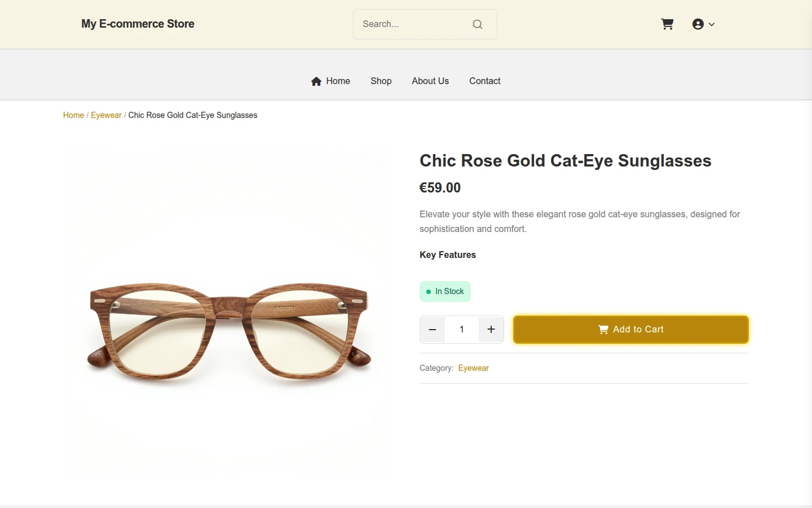The height and width of the screenshot is (508, 812).
Task: Click the Home house icon in navigation
Action: click(316, 81)
